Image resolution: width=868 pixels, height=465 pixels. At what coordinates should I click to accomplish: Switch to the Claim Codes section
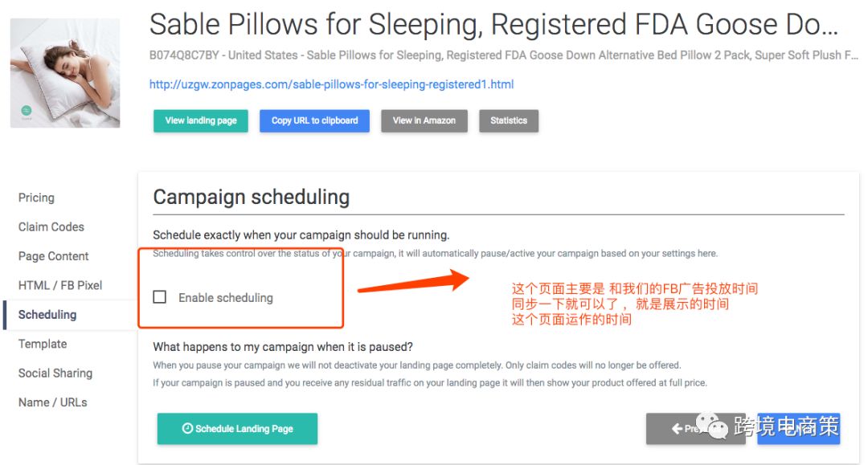(51, 226)
